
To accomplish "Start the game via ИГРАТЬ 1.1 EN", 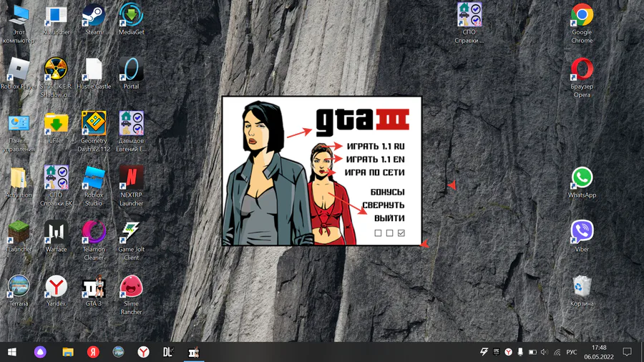I will point(376,160).
